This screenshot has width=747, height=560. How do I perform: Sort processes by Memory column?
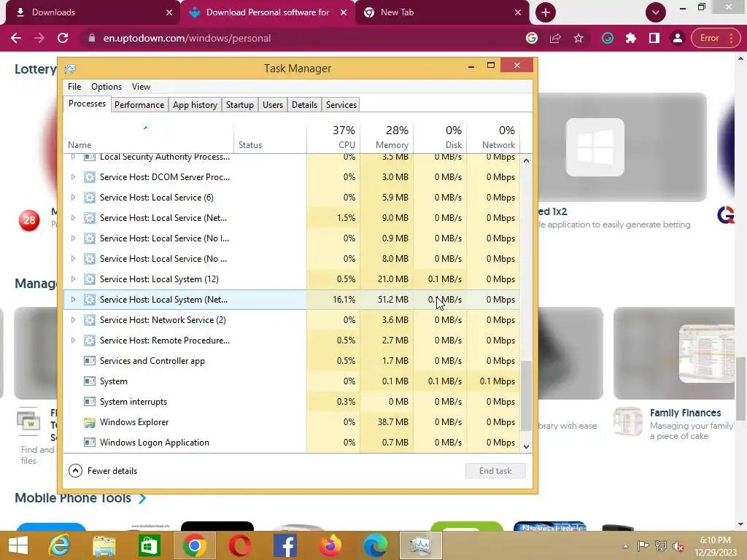[387, 137]
